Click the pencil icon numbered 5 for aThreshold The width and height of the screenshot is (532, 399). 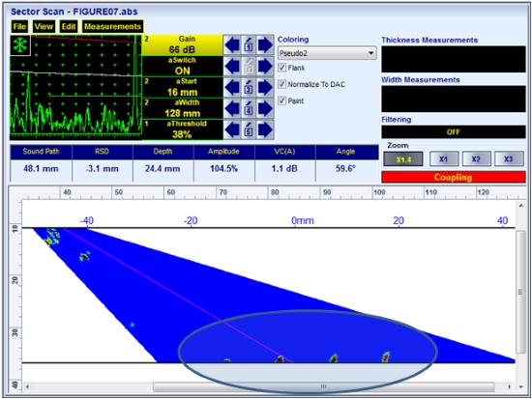(x=249, y=129)
